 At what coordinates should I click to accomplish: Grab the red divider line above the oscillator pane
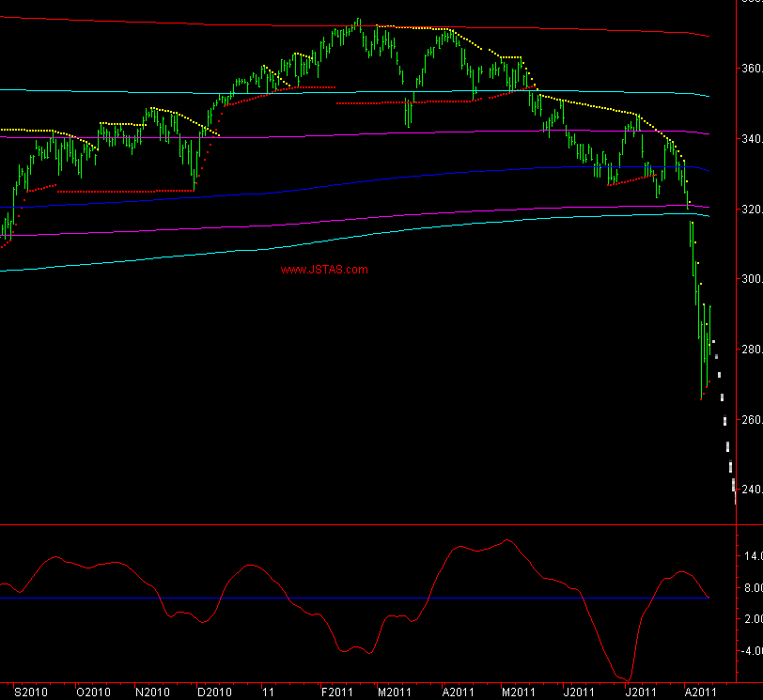pyautogui.click(x=376, y=525)
